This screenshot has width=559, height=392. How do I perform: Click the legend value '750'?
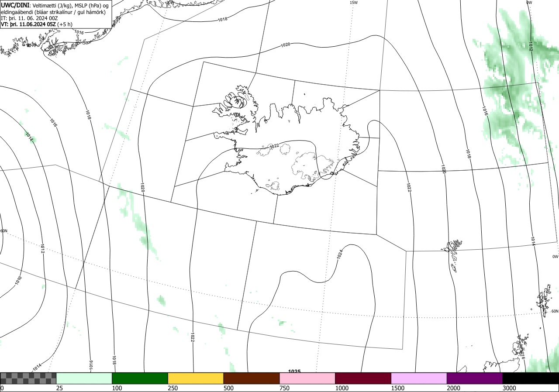tap(284, 388)
